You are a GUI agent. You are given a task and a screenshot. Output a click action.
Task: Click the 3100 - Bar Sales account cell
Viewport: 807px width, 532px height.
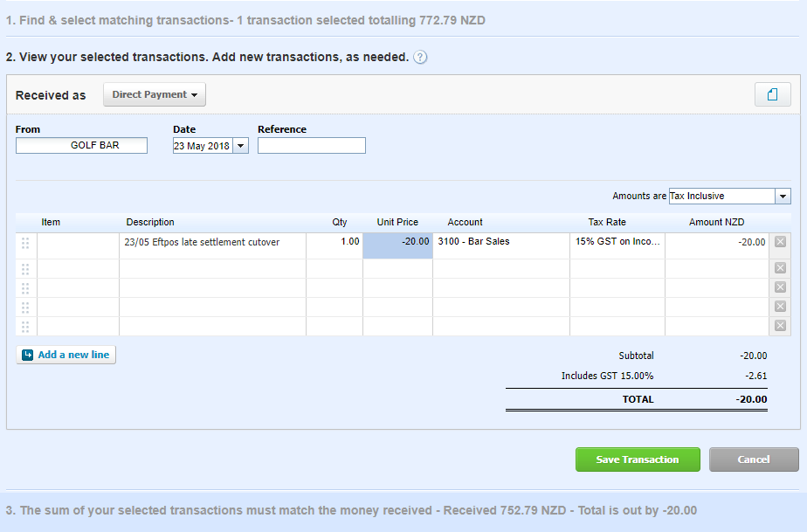[x=500, y=243]
